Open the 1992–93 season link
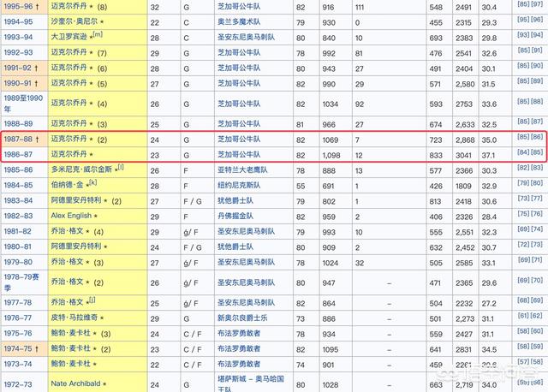 click(18, 52)
